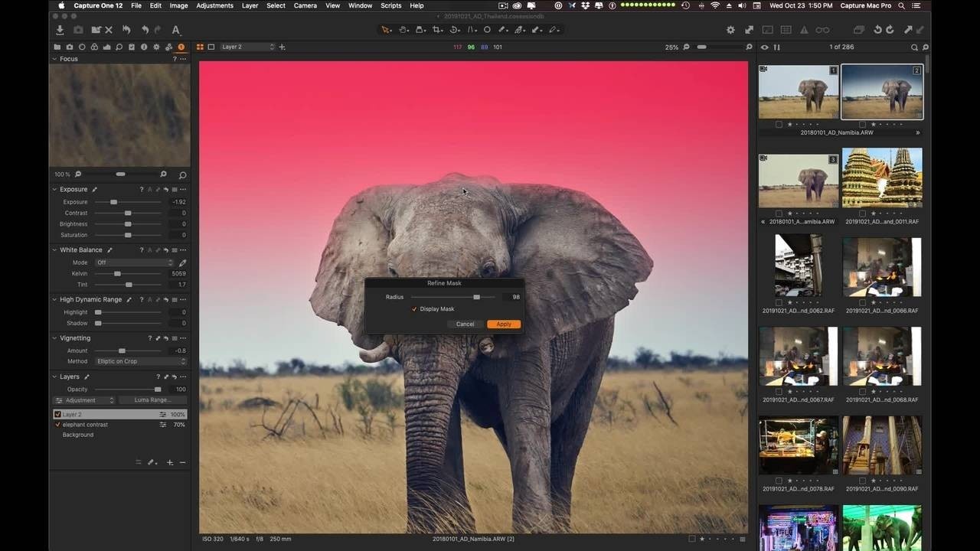Image resolution: width=980 pixels, height=551 pixels.
Task: Click Apply in Refine Mask dialog
Action: (504, 324)
